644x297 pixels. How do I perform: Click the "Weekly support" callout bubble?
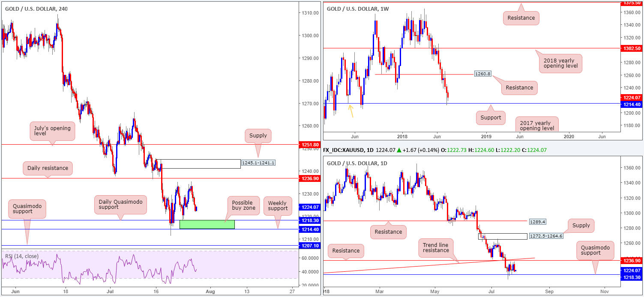click(278, 205)
